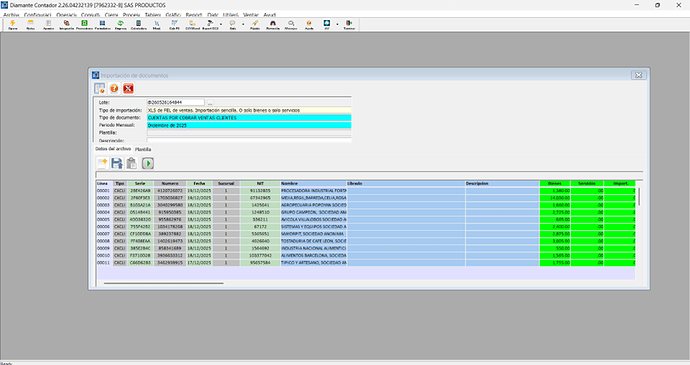690x365 pixels.
Task: Select the Datos del archivo tab
Action: tap(113, 149)
